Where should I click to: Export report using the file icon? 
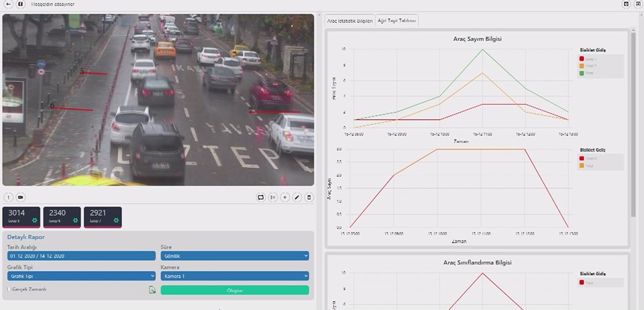[x=152, y=290]
